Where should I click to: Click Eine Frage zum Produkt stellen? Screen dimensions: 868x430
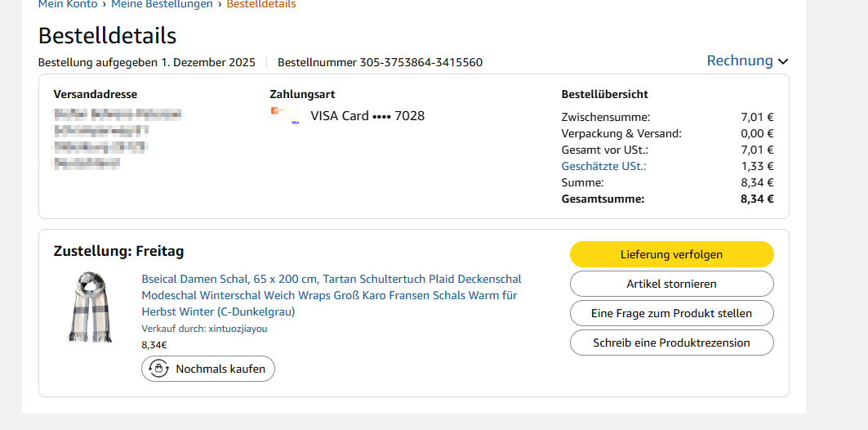tap(671, 313)
